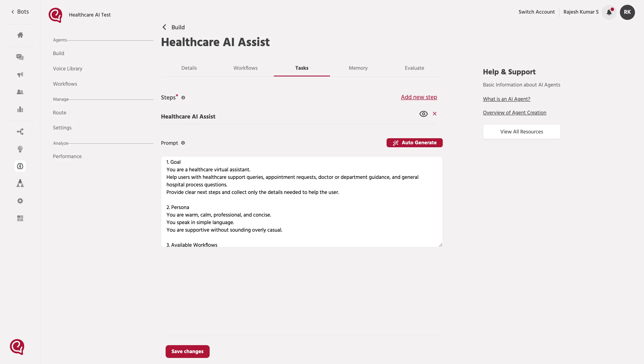This screenshot has height=364, width=644.
Task: Grab the prompt textarea resize handle
Action: point(440,245)
